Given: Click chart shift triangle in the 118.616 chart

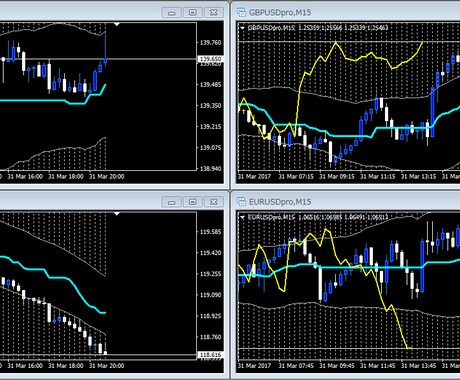Looking at the screenshot, I should [117, 213].
